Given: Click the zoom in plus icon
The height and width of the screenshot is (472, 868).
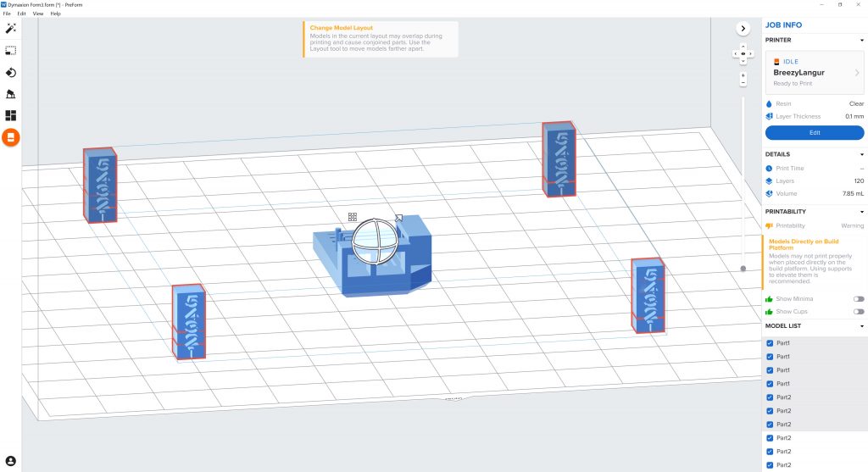Looking at the screenshot, I should point(743,75).
